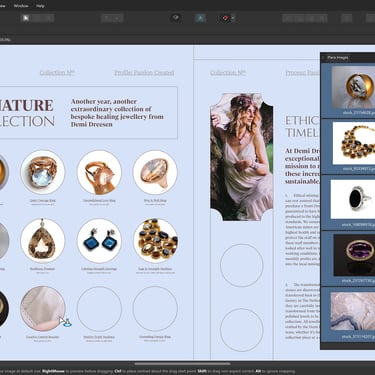
Task: Select the gold ring thumbnail in Place Images
Action: [353, 87]
